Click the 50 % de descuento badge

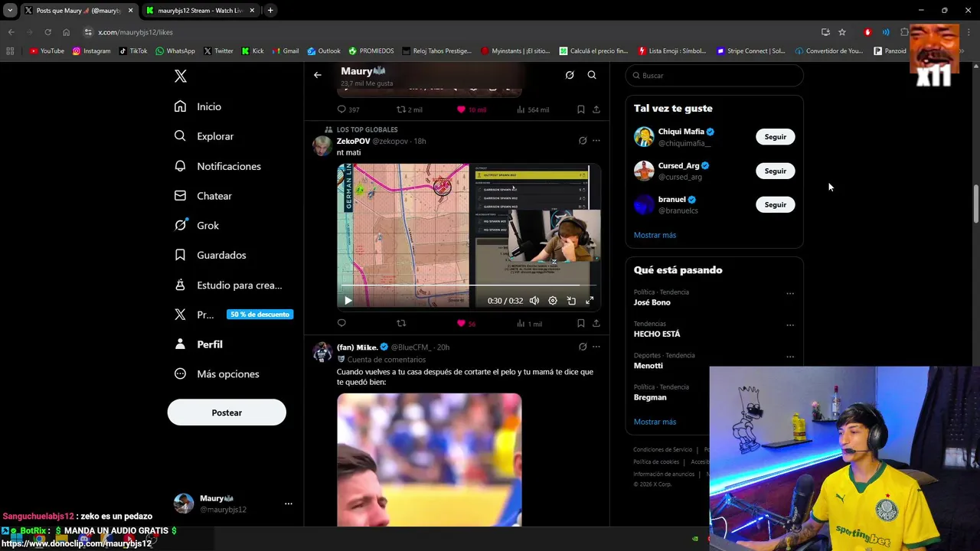pyautogui.click(x=260, y=315)
